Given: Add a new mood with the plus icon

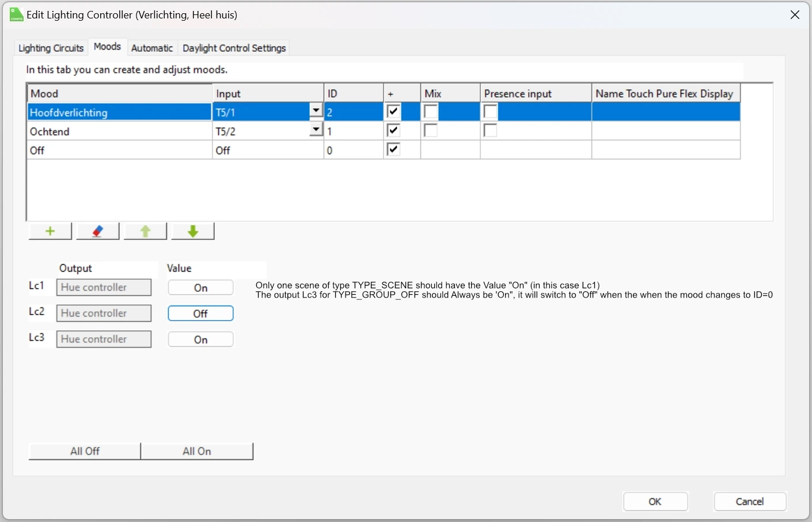Looking at the screenshot, I should tap(50, 231).
